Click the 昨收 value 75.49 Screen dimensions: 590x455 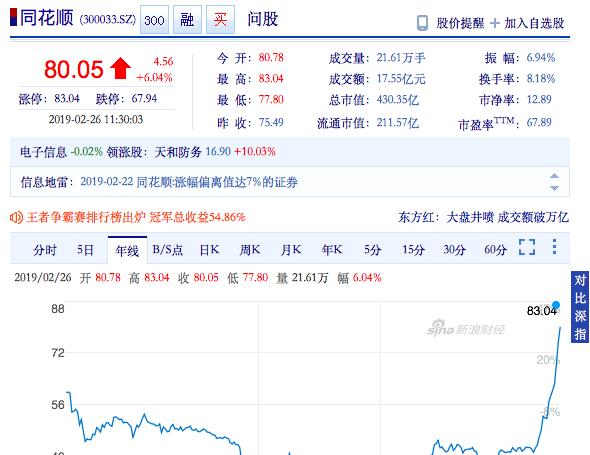point(271,122)
